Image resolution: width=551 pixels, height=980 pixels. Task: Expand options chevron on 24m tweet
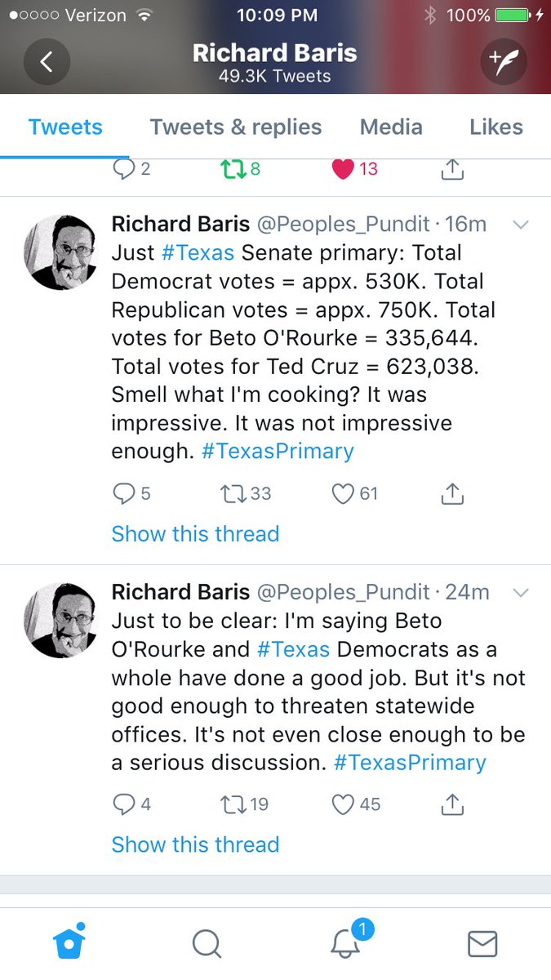click(519, 592)
